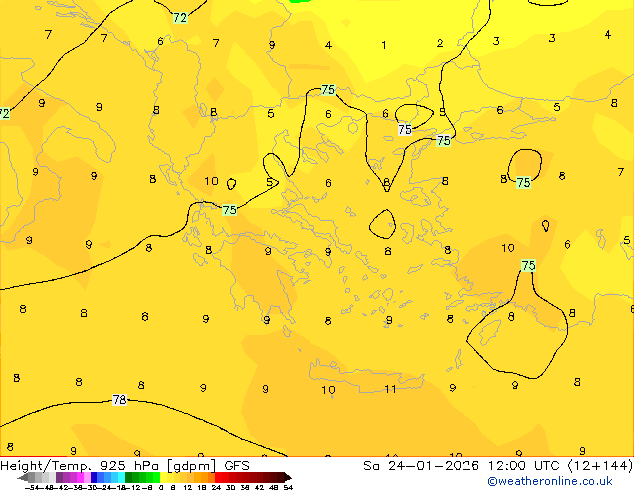Click the temperature value 2 on the map
634x490 pixels.
440,43
